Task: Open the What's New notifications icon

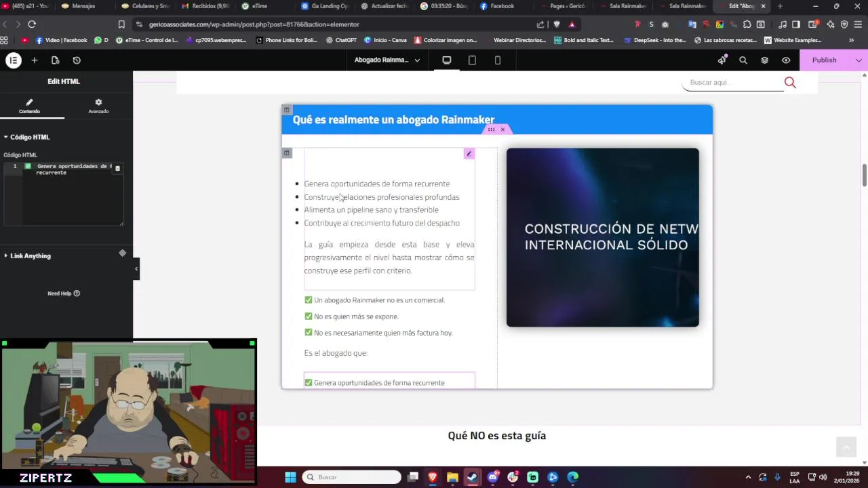Action: coord(722,60)
